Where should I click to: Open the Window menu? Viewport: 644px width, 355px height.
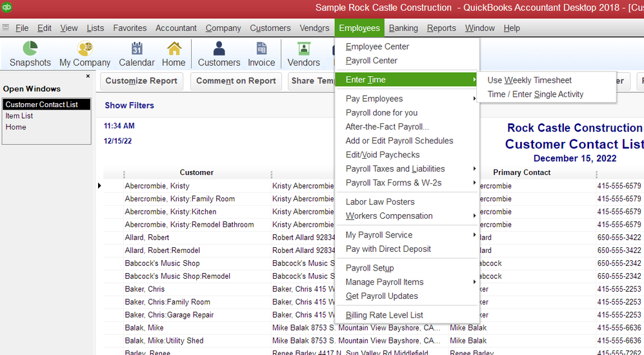[x=479, y=28]
